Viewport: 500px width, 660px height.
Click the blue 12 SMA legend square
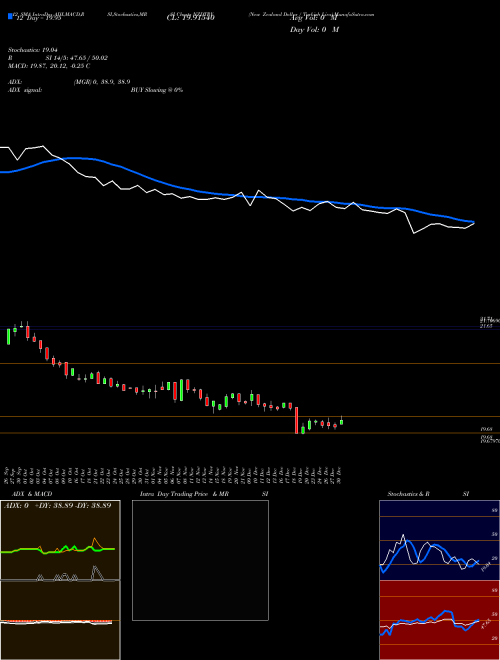(x=10, y=16)
